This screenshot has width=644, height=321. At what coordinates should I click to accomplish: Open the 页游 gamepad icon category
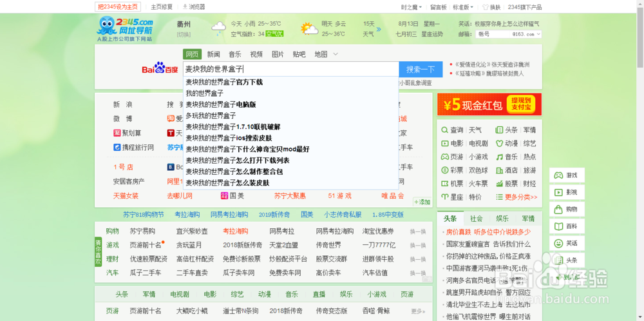(445, 157)
